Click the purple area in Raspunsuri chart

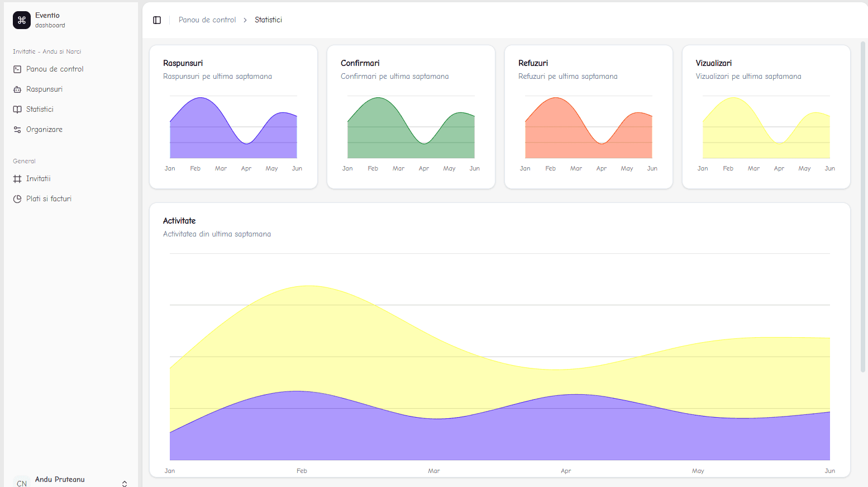(x=201, y=134)
